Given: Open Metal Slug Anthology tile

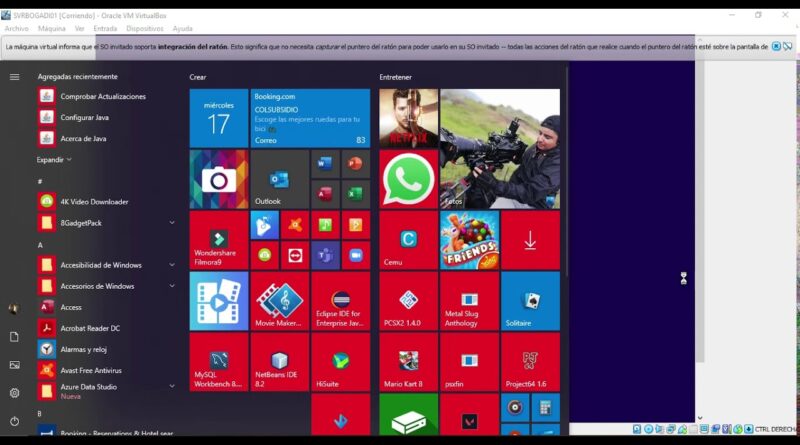Looking at the screenshot, I should tap(469, 301).
